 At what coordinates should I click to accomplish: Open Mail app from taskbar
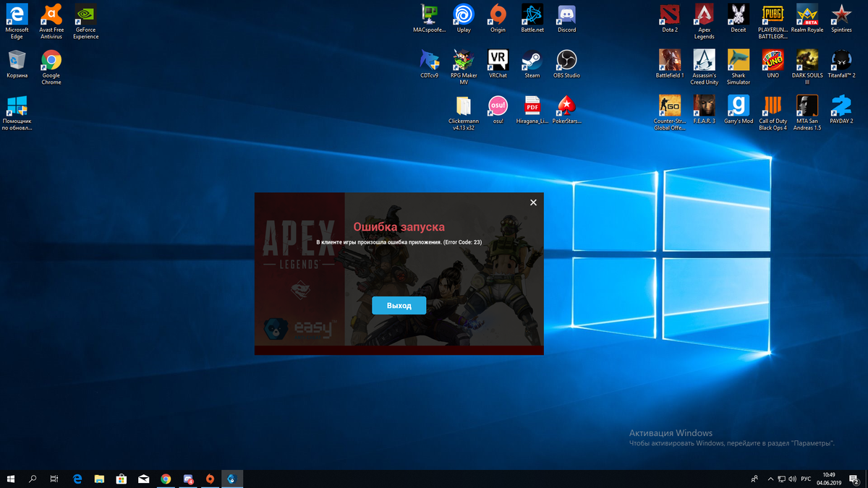pyautogui.click(x=144, y=479)
